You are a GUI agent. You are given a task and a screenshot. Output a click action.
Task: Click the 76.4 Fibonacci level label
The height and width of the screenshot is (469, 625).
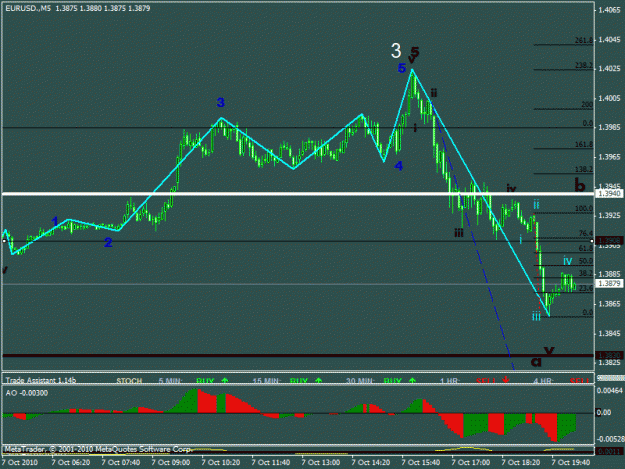click(586, 234)
